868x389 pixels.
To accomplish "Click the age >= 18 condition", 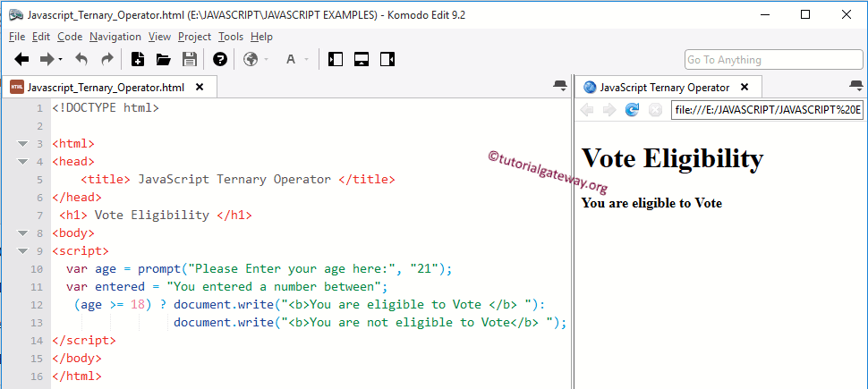I will tap(113, 304).
